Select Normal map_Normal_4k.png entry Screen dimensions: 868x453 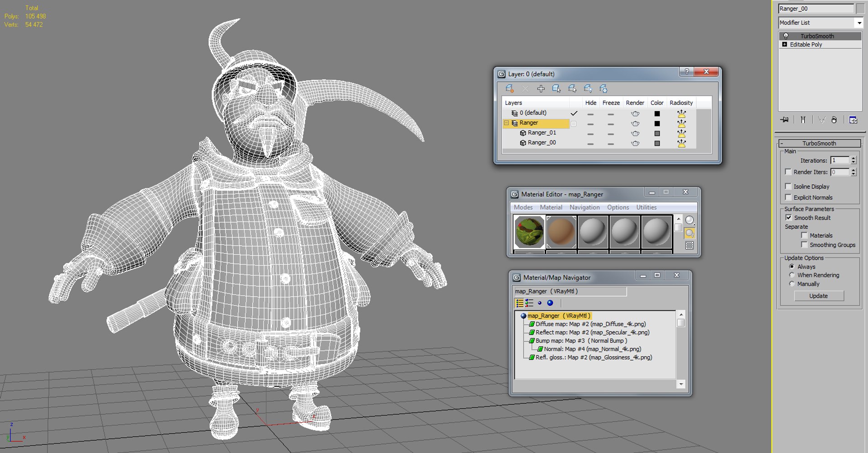point(590,349)
